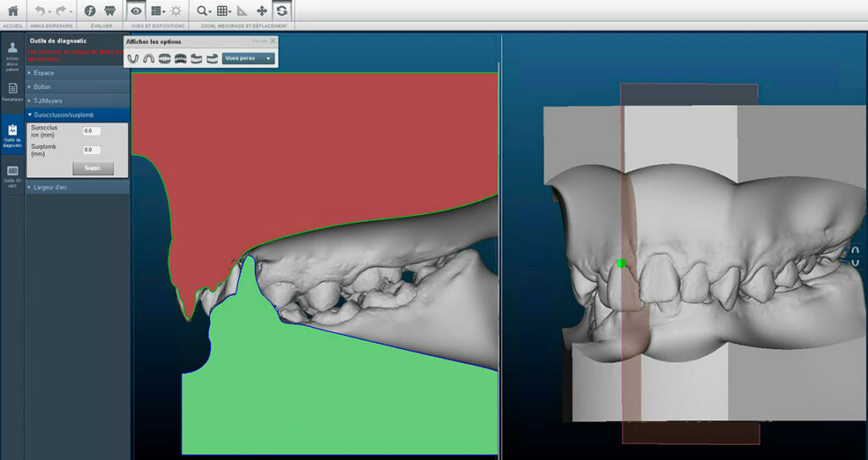Toggle the brightness sun icon

[x=175, y=11]
